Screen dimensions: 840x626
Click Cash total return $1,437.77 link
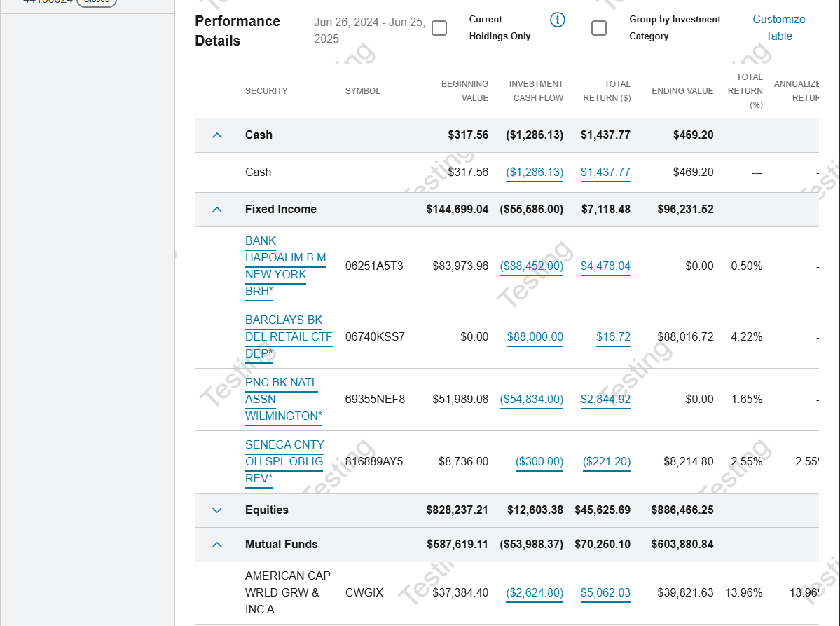[x=605, y=172]
